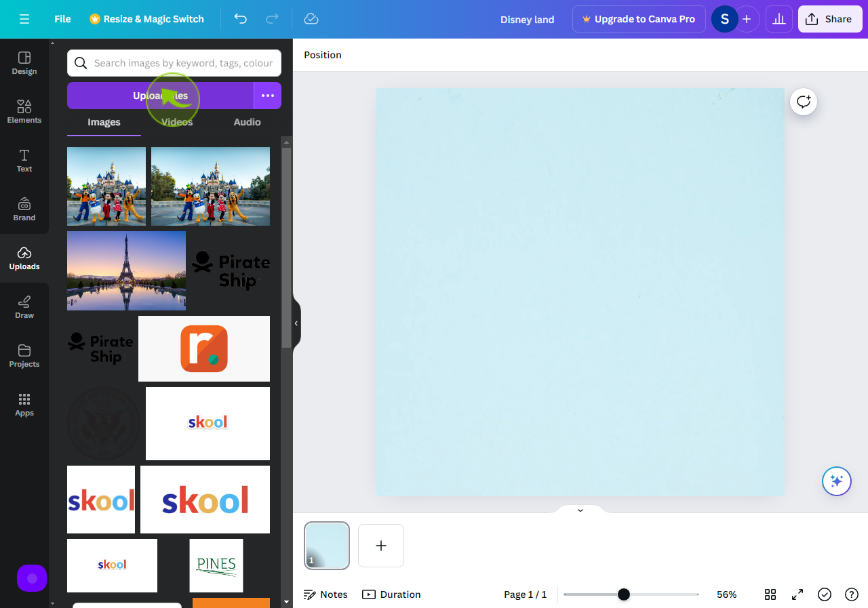The width and height of the screenshot is (868, 608).
Task: Open the design checker checkmark icon
Action: coord(825,594)
